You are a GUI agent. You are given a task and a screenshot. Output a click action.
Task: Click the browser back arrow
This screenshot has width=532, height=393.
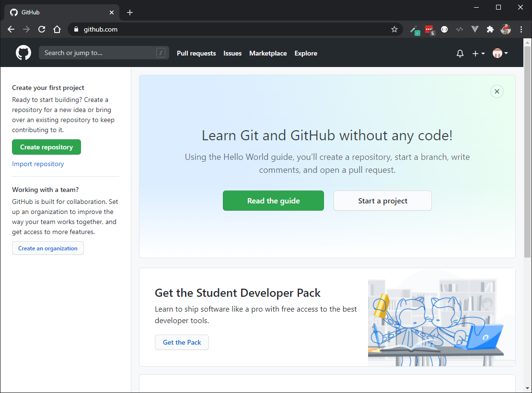(x=11, y=30)
